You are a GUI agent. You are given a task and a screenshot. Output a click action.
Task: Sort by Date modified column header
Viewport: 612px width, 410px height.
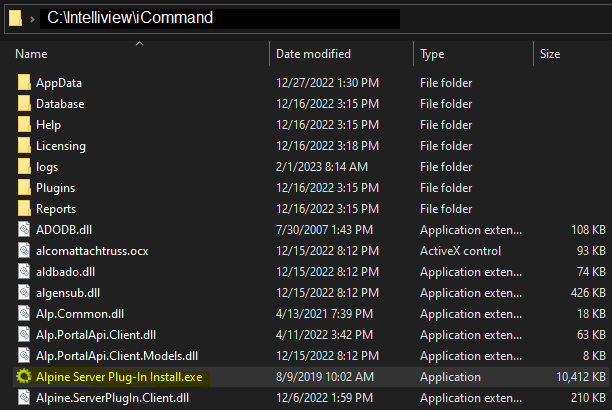315,53
